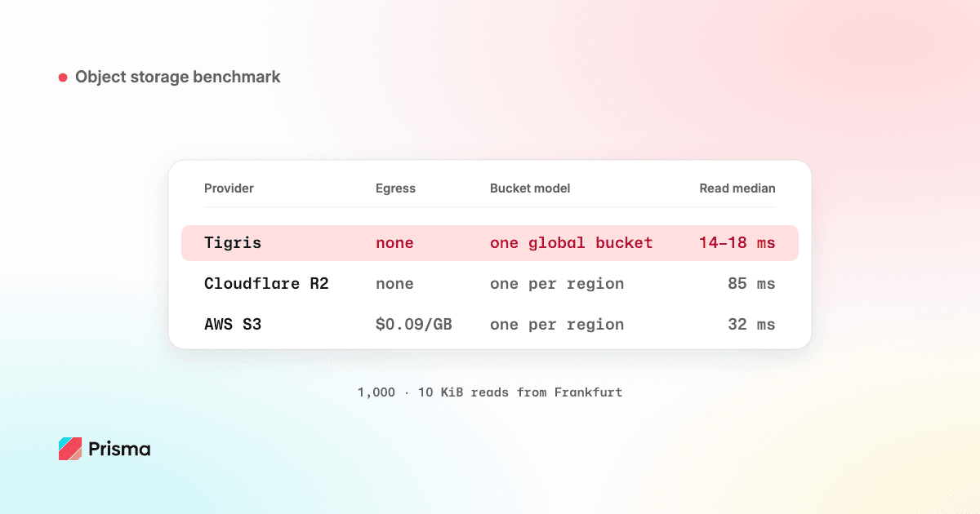Click the '$0.09/GB' egress value
Viewport: 980px width, 514px height.
coord(414,325)
